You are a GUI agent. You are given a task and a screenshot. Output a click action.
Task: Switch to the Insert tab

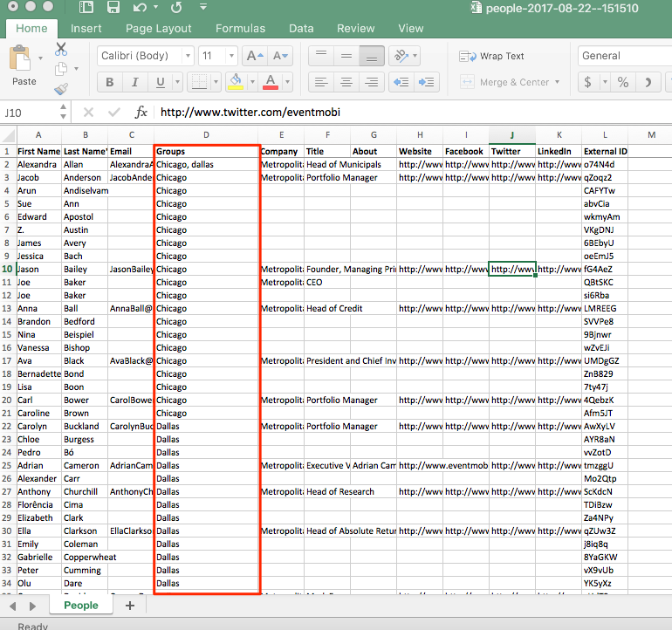(x=86, y=28)
